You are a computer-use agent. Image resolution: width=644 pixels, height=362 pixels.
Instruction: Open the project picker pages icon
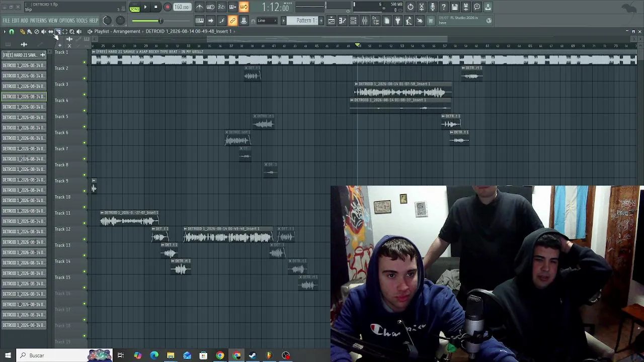click(x=387, y=21)
